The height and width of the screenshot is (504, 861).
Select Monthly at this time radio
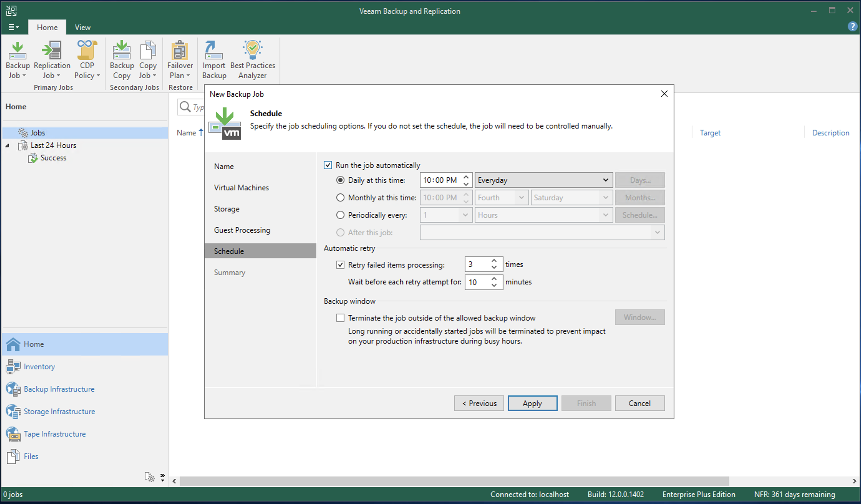pos(340,197)
